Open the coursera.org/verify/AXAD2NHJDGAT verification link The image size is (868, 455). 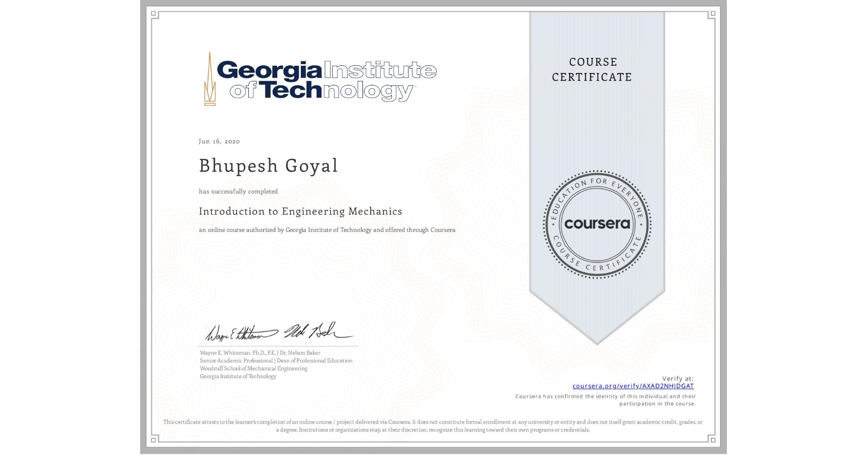pos(632,386)
